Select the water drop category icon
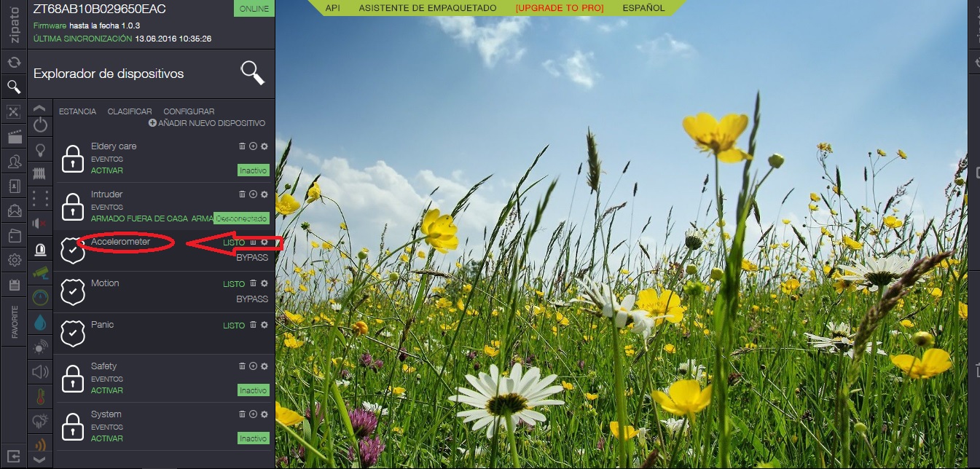The width and height of the screenshot is (980, 469). pyautogui.click(x=40, y=322)
